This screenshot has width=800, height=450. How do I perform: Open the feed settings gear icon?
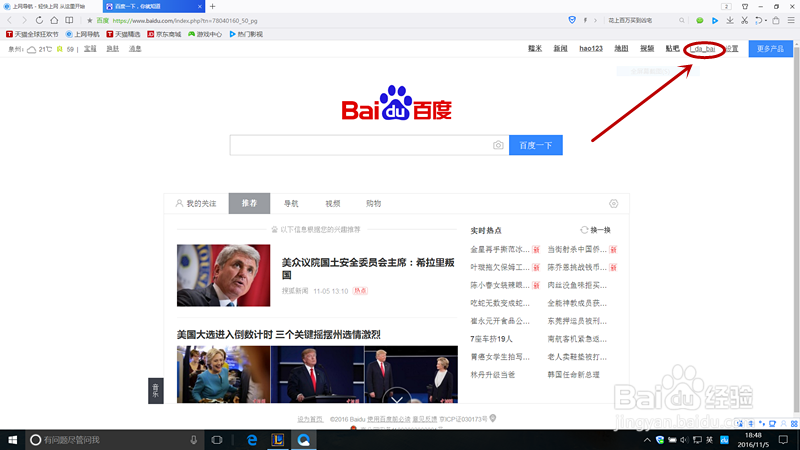(x=613, y=204)
